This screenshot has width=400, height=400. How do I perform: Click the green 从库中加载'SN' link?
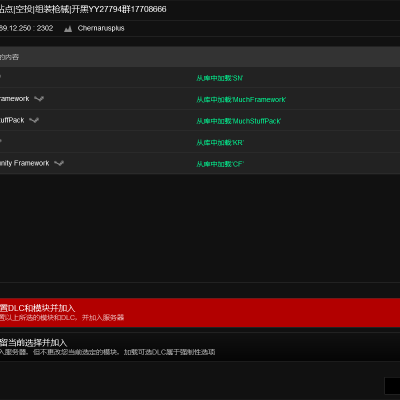(x=219, y=78)
